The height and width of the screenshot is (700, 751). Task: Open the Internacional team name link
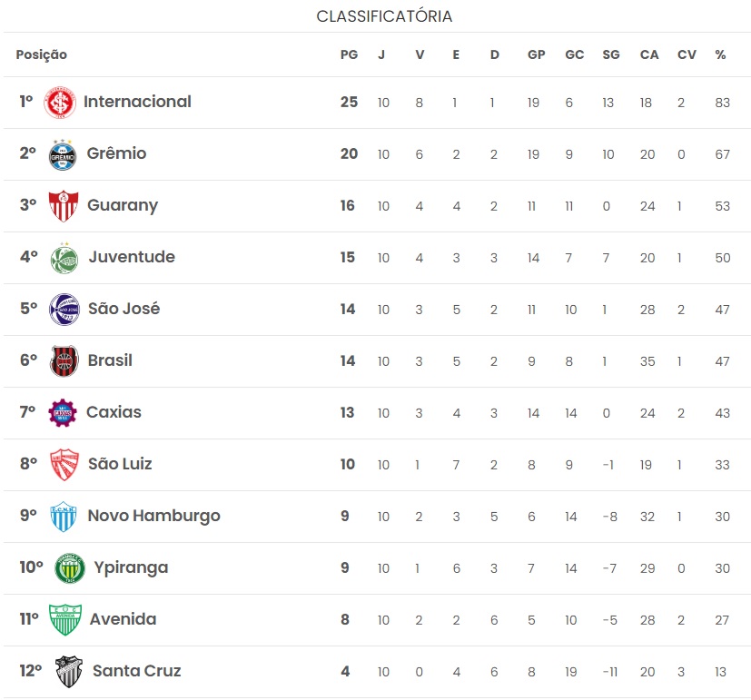[x=137, y=102]
